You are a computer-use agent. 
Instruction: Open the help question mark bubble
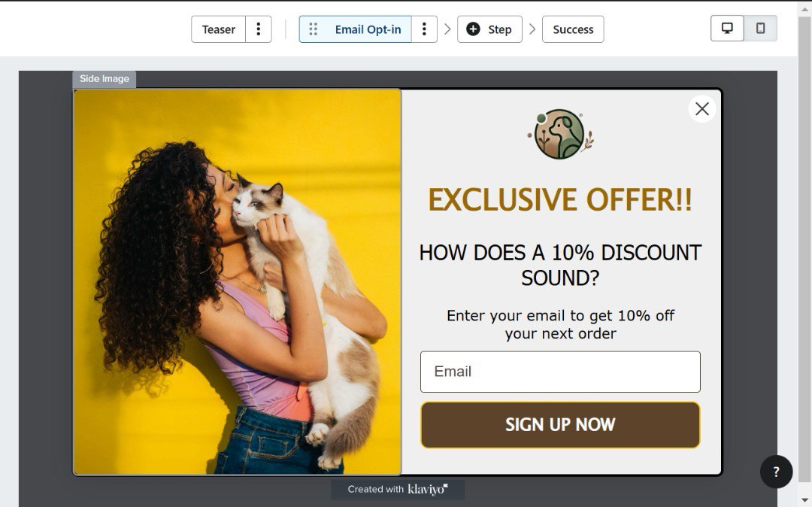[776, 472]
